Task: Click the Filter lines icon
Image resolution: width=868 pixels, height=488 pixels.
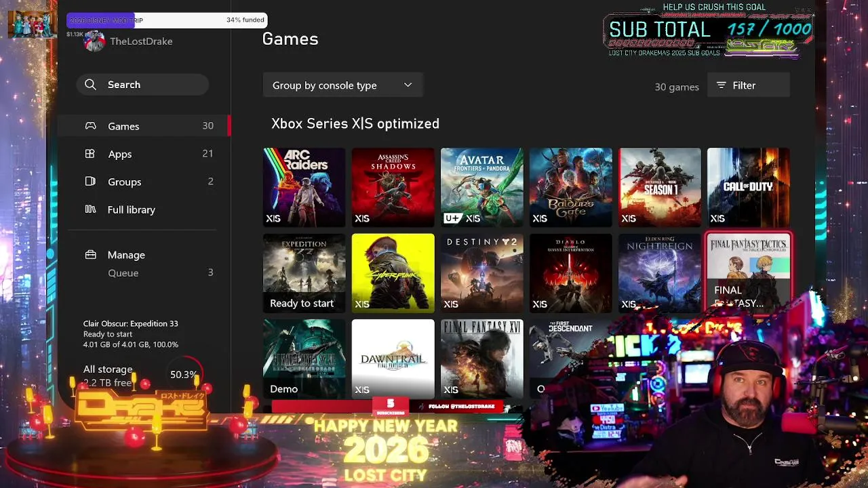Action: point(722,85)
